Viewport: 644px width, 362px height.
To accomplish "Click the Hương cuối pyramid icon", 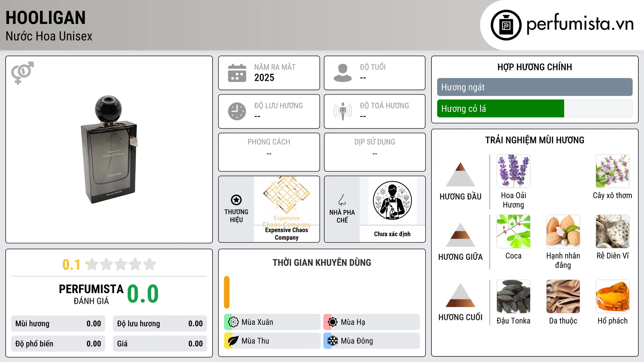I will pyautogui.click(x=460, y=295).
